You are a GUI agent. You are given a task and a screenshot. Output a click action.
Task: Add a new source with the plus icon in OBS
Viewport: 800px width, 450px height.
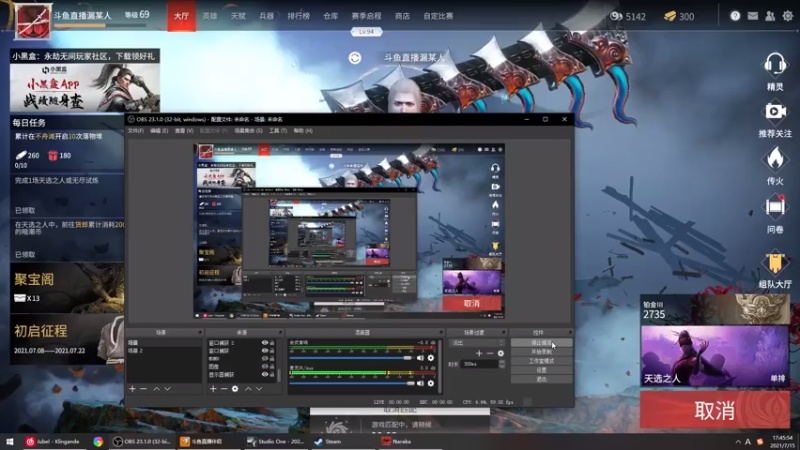tap(213, 389)
